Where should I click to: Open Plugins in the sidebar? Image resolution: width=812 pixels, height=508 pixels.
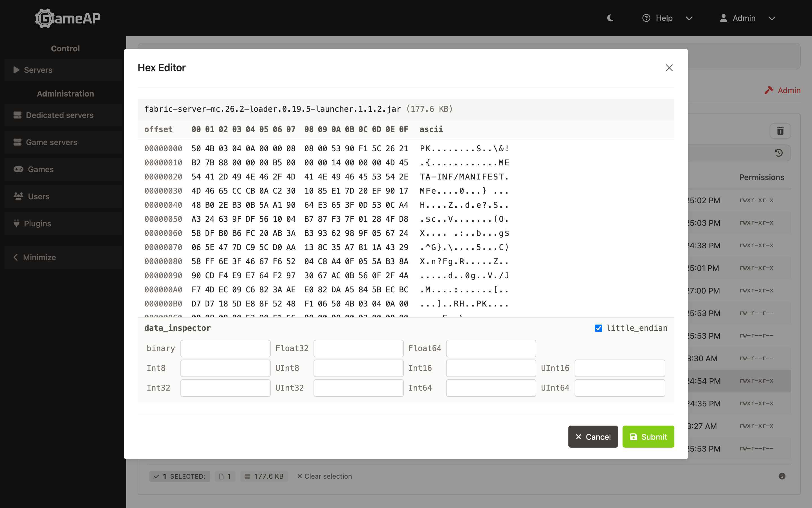click(63, 224)
